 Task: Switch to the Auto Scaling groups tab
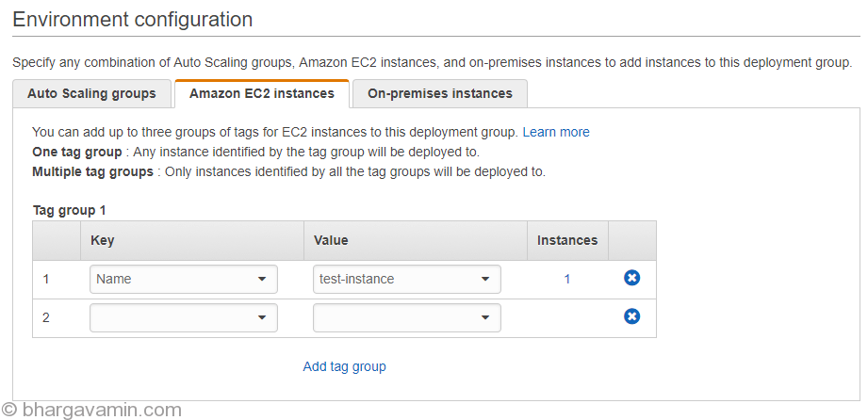(91, 93)
